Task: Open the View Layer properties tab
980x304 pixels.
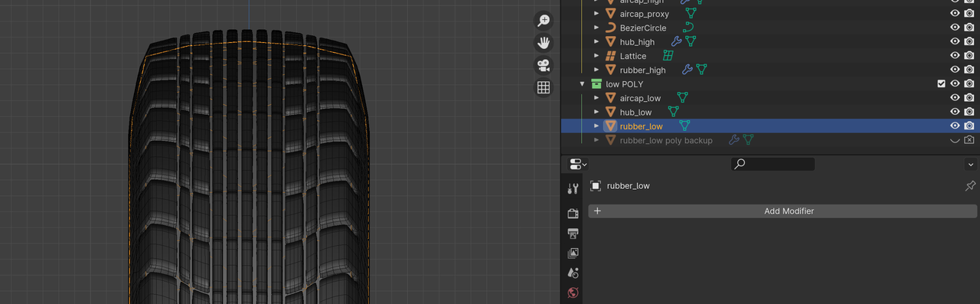Action: point(573,253)
